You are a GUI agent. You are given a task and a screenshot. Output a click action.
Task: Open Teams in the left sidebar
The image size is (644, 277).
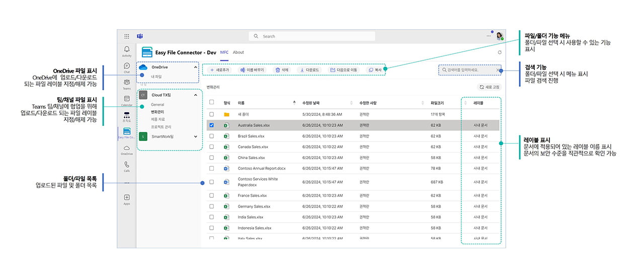click(x=127, y=84)
